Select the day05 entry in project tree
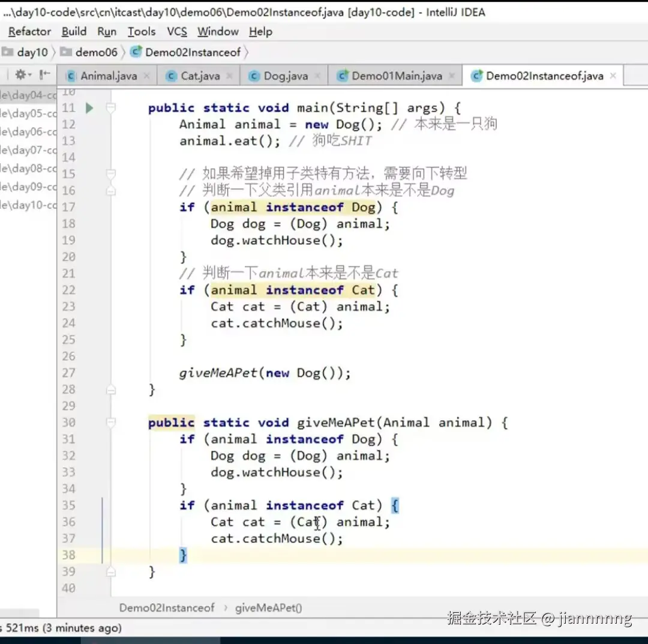648x644 pixels. (28, 113)
